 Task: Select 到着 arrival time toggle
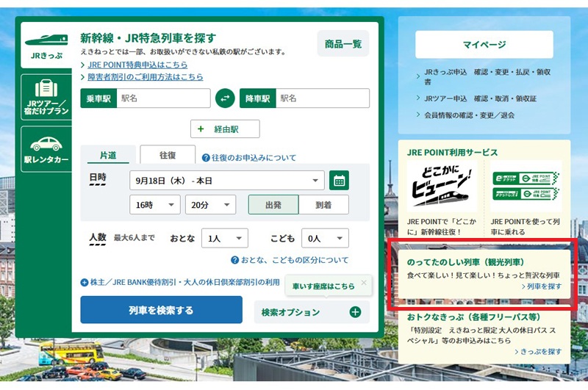(323, 205)
